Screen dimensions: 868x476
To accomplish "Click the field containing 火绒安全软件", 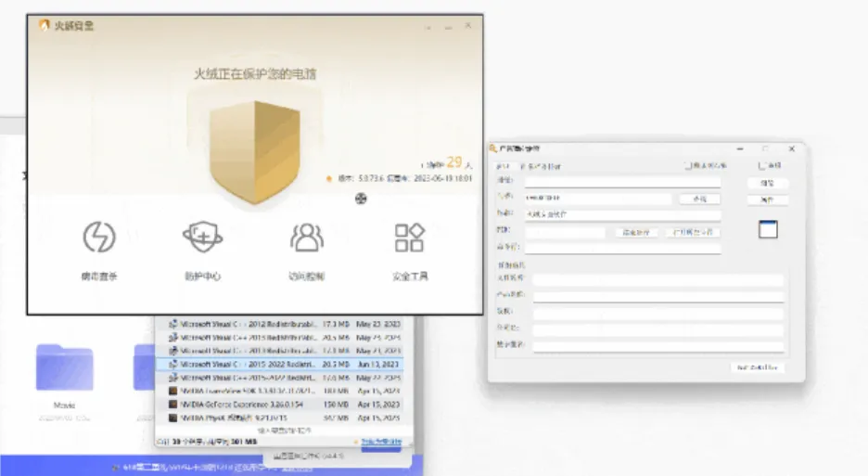I will [x=623, y=214].
